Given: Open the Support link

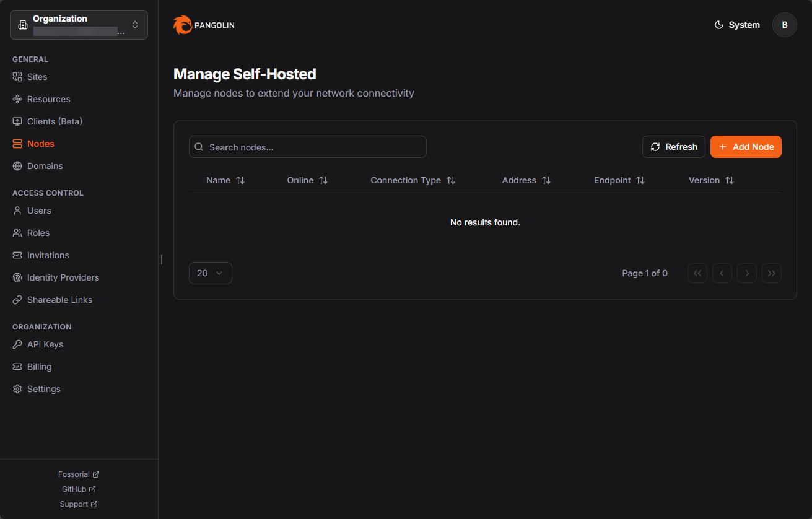Looking at the screenshot, I should click(79, 504).
